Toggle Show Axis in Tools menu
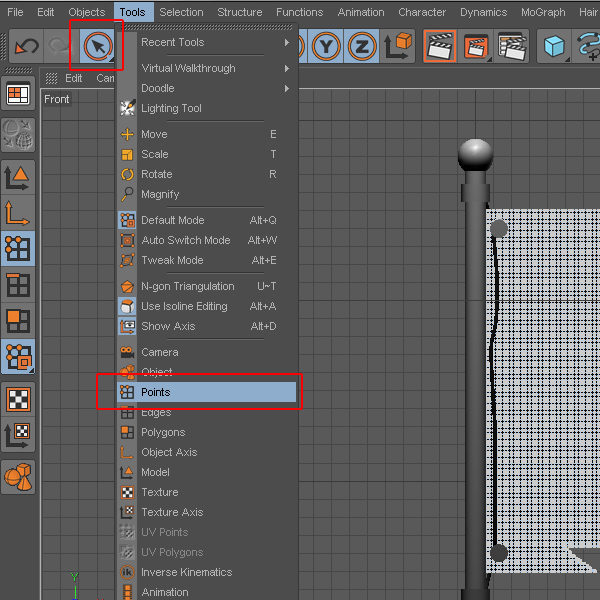Screen dimensions: 600x600 [207, 326]
